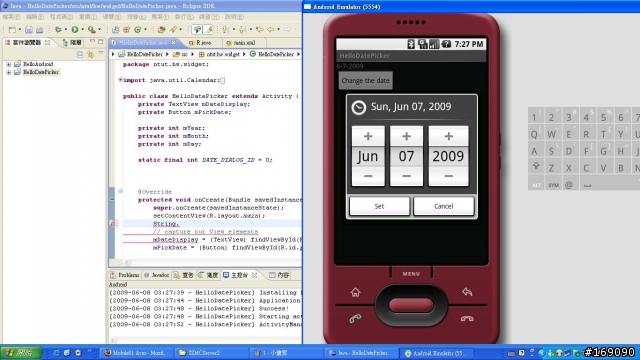The height and width of the screenshot is (360, 640).
Task: Open dropdown arrow next to Debug icon
Action: coord(65,30)
